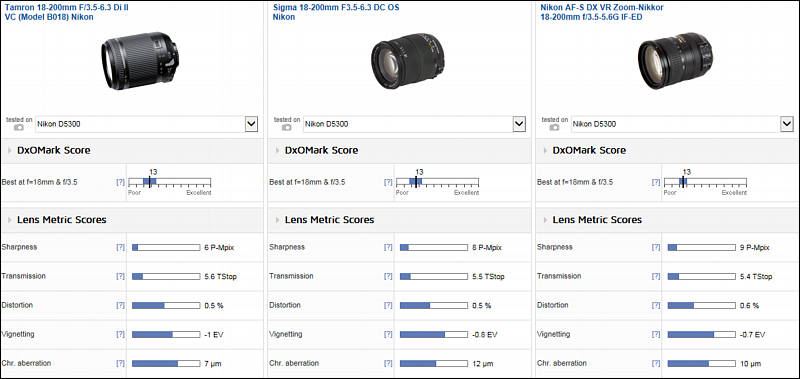Collapse Lens Metric Scores in Sigma column
This screenshot has height=379, width=800.
(x=278, y=220)
